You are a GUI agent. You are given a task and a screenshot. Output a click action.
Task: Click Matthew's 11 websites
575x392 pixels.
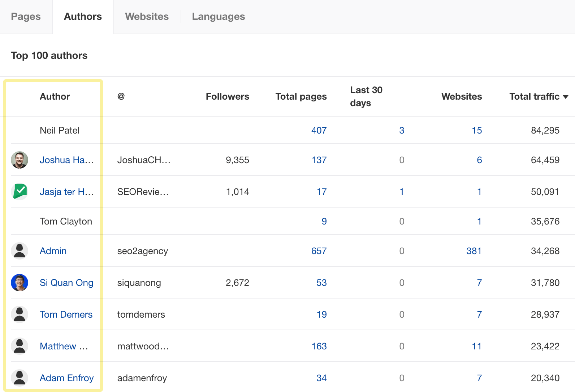click(x=477, y=346)
